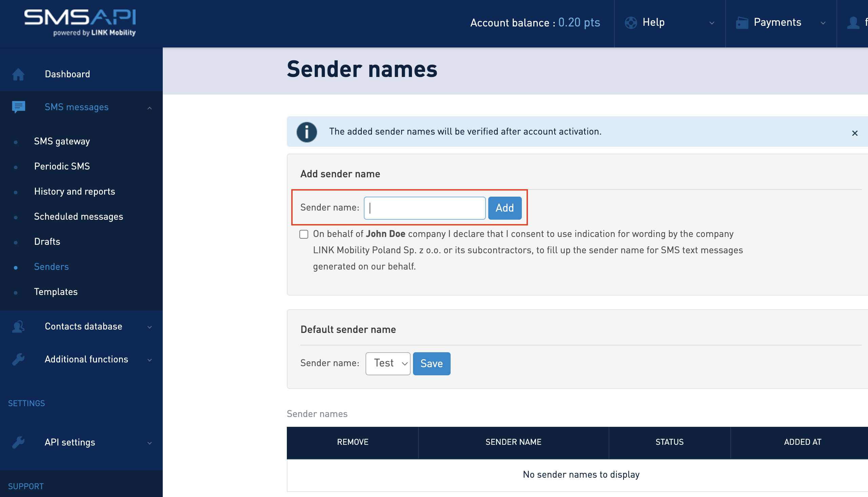Click the SMS messages chat icon

coord(18,107)
